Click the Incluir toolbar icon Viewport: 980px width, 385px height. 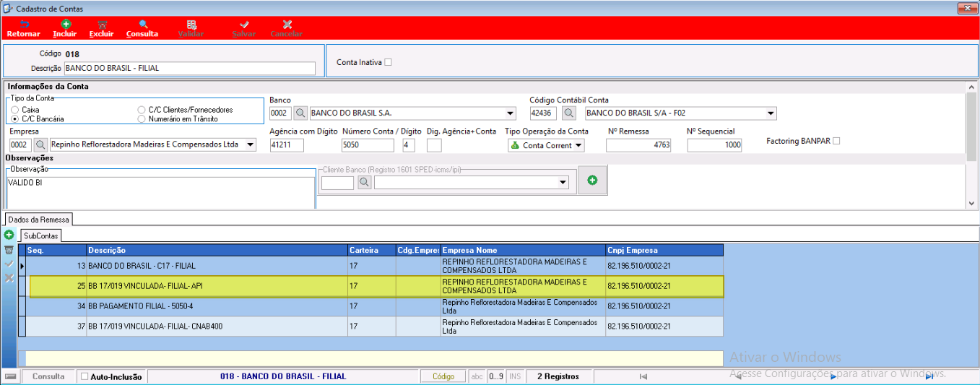coord(65,24)
